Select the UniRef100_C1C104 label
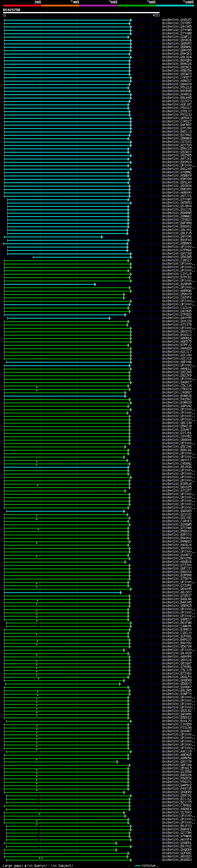The width and height of the screenshot is (197, 868). tap(177, 308)
